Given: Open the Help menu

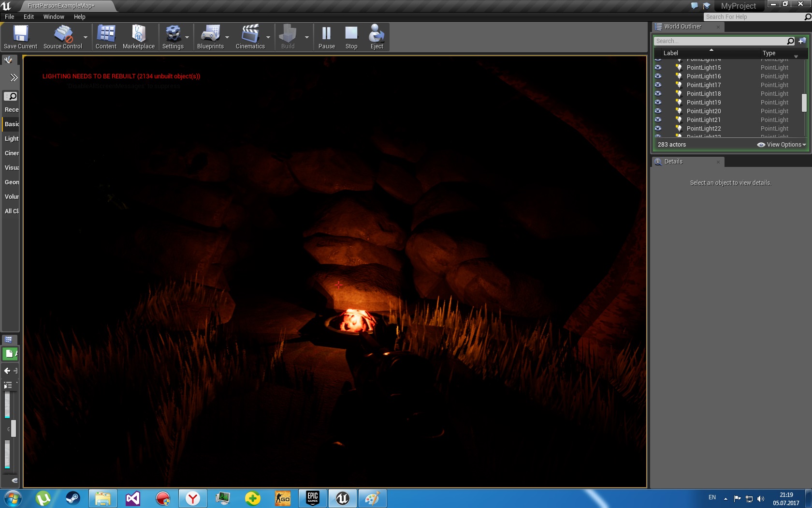Looking at the screenshot, I should pos(80,17).
